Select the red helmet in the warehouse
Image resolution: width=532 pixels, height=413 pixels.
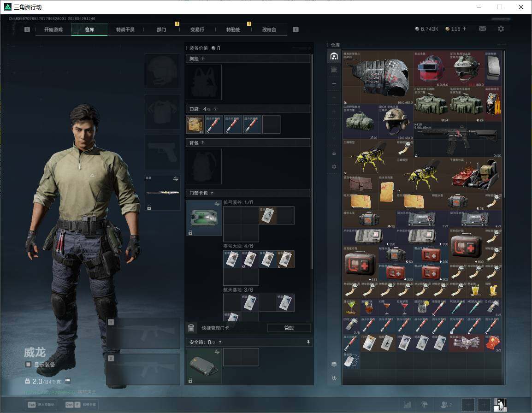pyautogui.click(x=431, y=69)
